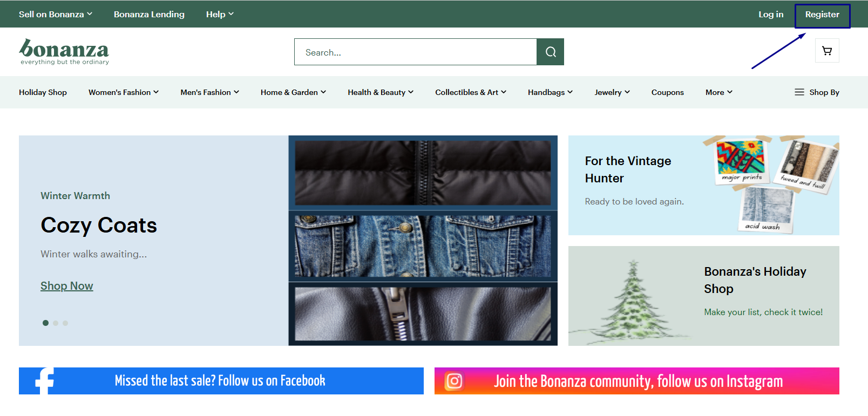Expand Home & Garden menu
Image resolution: width=868 pixels, height=416 pixels.
click(x=293, y=92)
